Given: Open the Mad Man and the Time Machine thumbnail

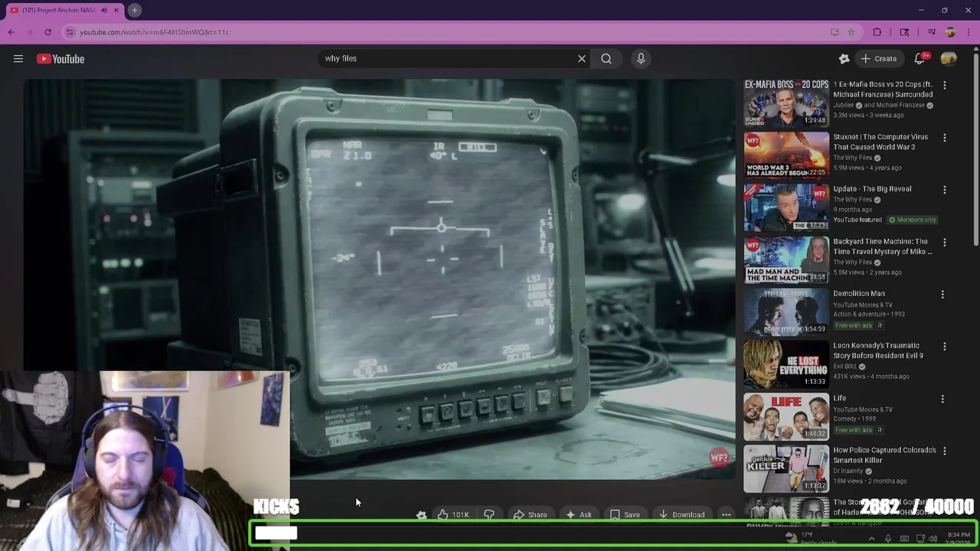Looking at the screenshot, I should click(786, 259).
